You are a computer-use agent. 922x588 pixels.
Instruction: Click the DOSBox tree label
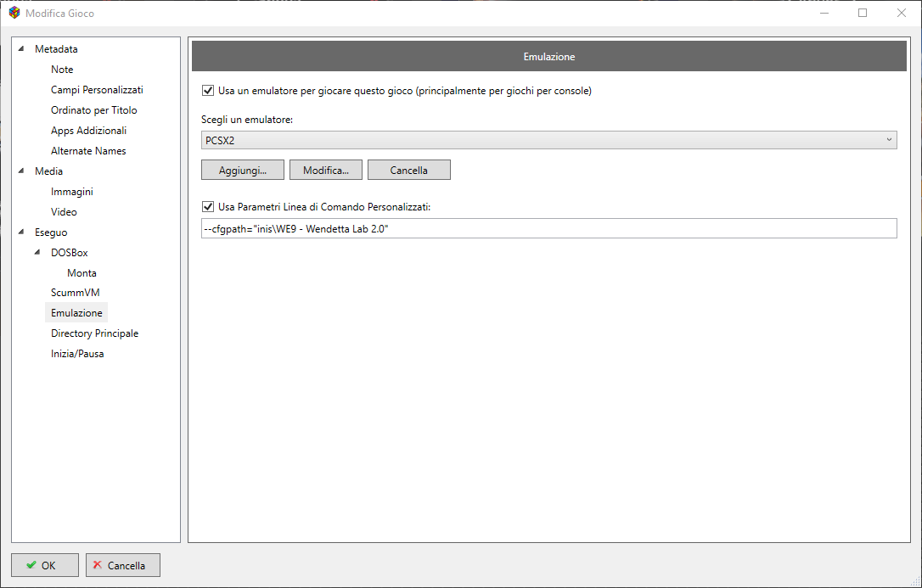(70, 253)
